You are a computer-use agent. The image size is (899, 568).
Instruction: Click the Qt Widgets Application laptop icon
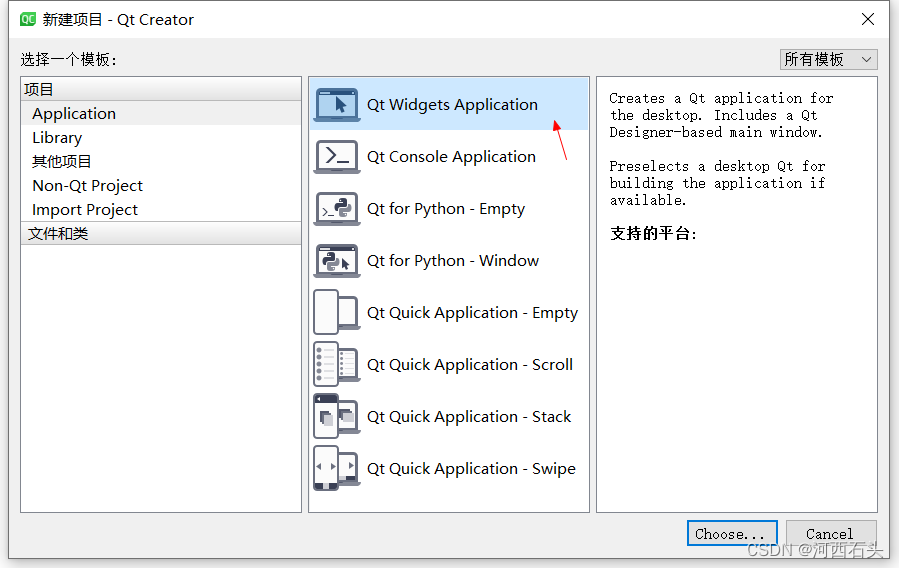point(337,105)
